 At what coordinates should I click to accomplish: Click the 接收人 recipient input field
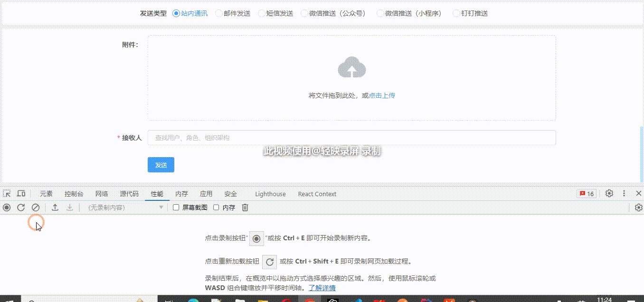(351, 138)
